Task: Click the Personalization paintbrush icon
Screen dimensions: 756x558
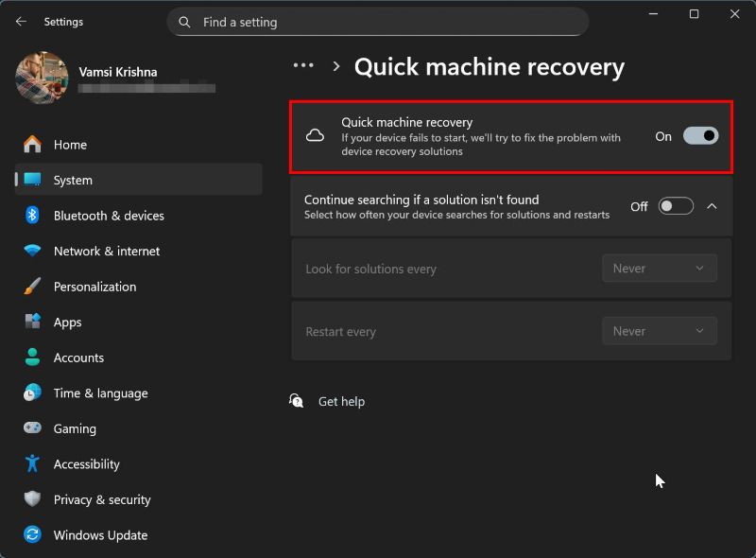Action: click(x=33, y=287)
